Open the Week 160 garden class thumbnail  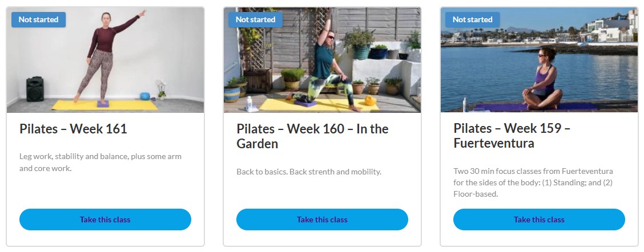coord(322,60)
